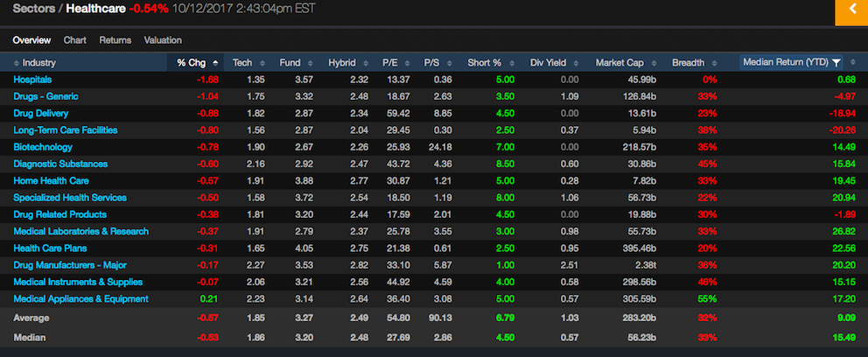
Task: Click the 10/12/2017 2:43:04pm EST timestamp
Action: (x=243, y=9)
